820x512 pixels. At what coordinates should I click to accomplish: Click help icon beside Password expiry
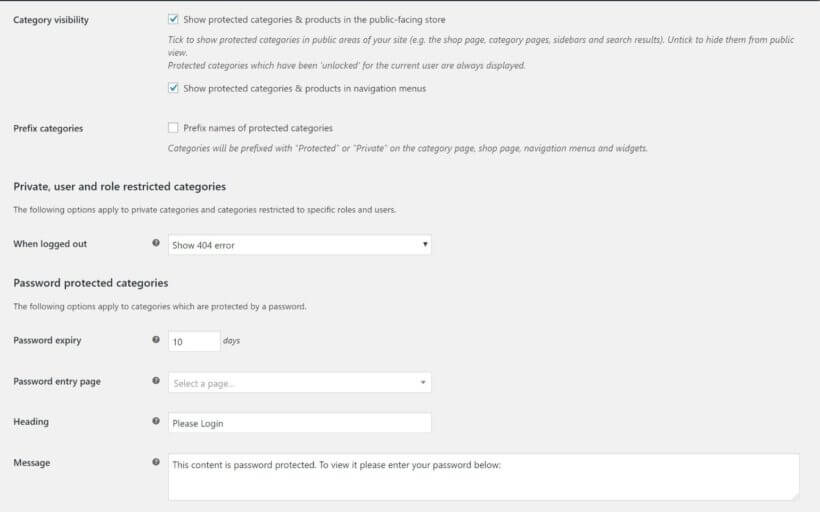tap(155, 340)
